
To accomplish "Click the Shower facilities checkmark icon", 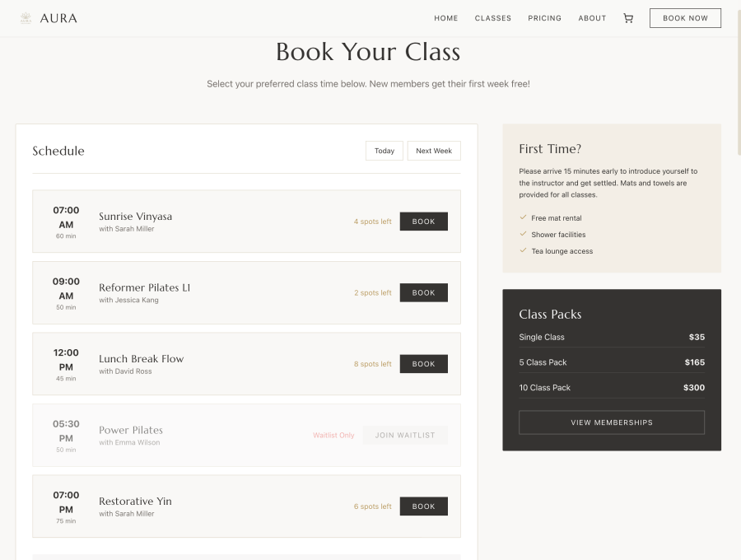I will pyautogui.click(x=524, y=235).
